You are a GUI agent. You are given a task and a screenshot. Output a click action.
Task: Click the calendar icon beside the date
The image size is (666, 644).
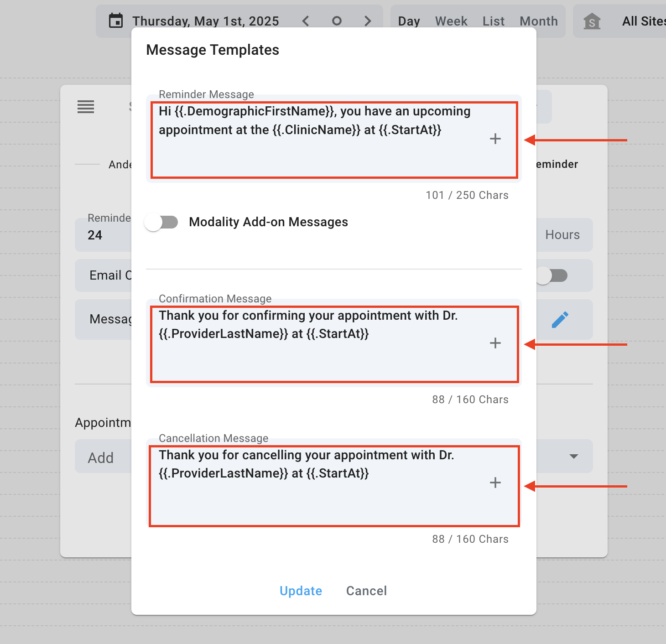pos(116,21)
